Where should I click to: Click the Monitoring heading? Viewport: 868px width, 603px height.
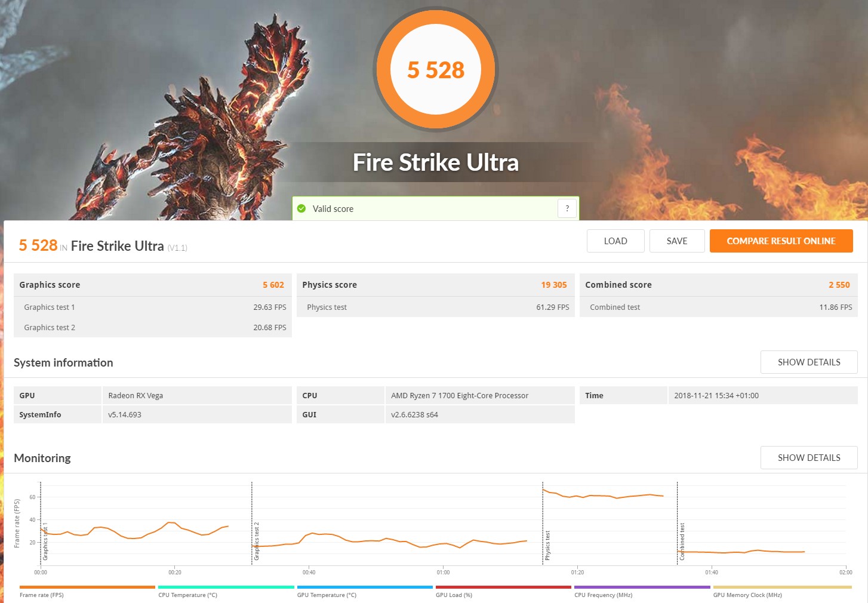[42, 458]
